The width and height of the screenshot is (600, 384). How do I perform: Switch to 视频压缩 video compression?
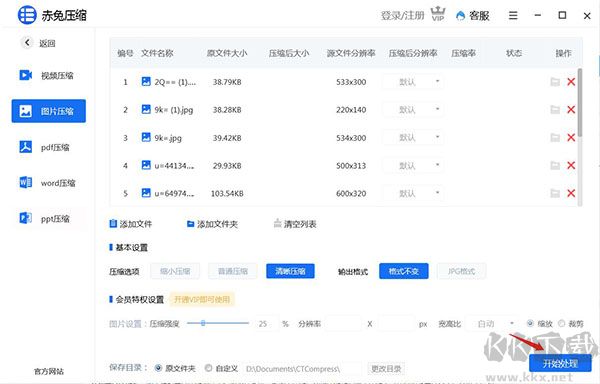[49, 75]
